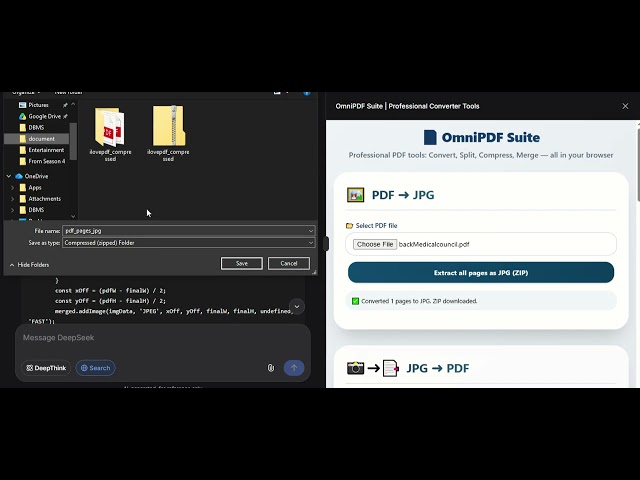Click the camera icon in JPG to PDF
640x480 pixels.
point(356,368)
